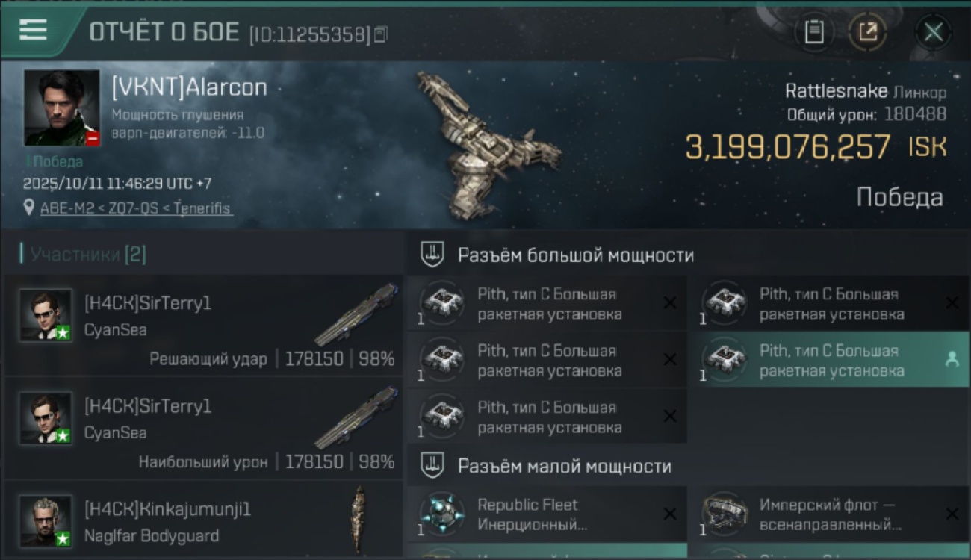The width and height of the screenshot is (971, 560).
Task: Click the Republic Fleet Инерционный module icon
Action: pos(441,514)
